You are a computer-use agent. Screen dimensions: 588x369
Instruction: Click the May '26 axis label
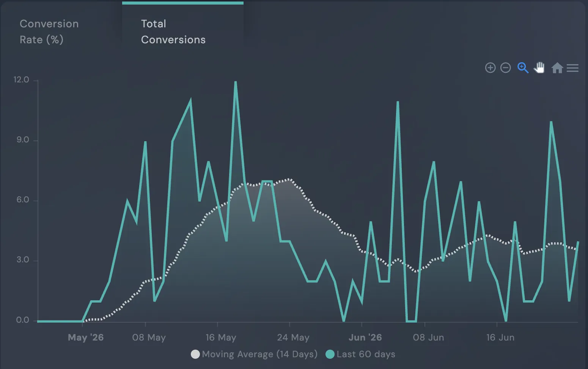coord(86,337)
